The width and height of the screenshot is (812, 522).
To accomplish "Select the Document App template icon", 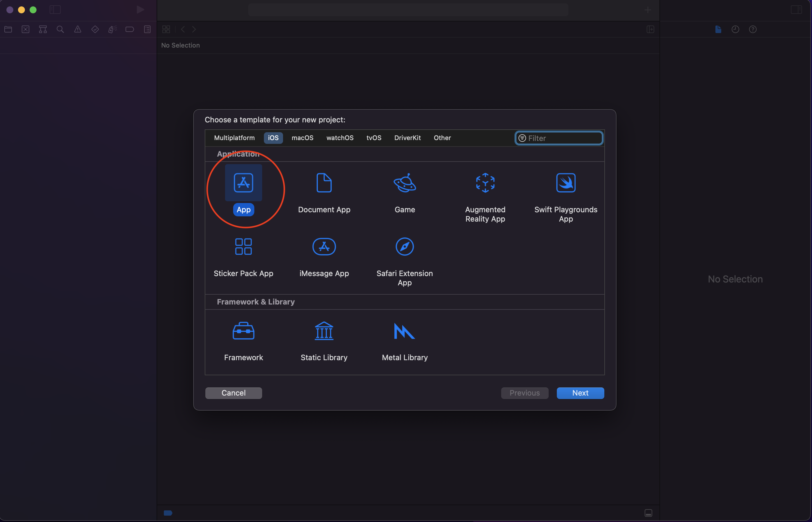I will pyautogui.click(x=324, y=183).
